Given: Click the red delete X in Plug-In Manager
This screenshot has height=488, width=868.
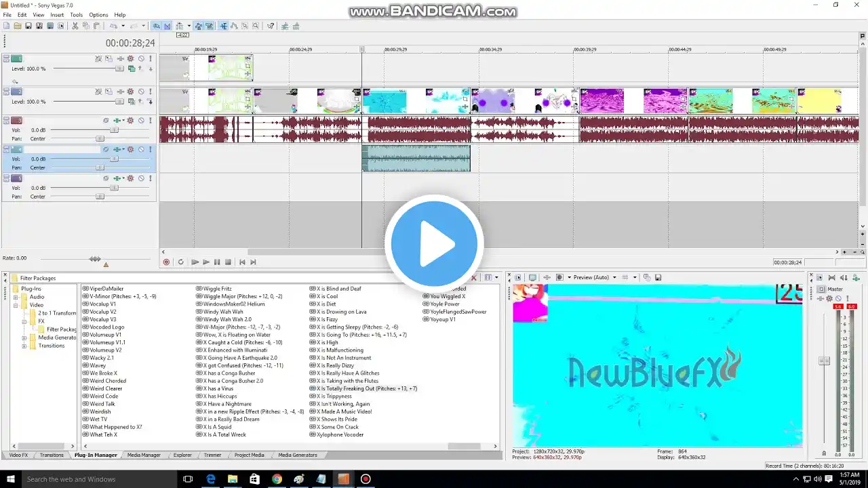Looking at the screenshot, I should click(x=474, y=277).
